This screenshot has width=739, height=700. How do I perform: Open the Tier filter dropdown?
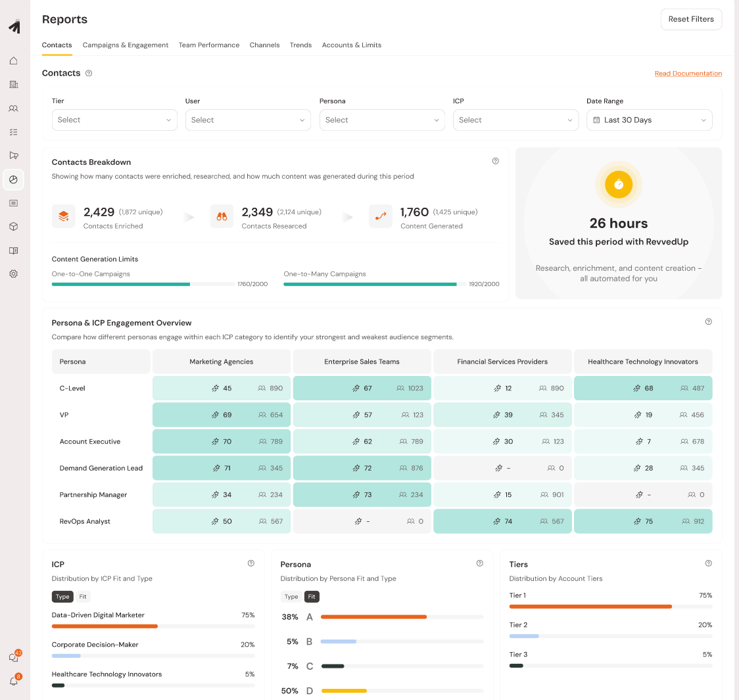pos(114,120)
